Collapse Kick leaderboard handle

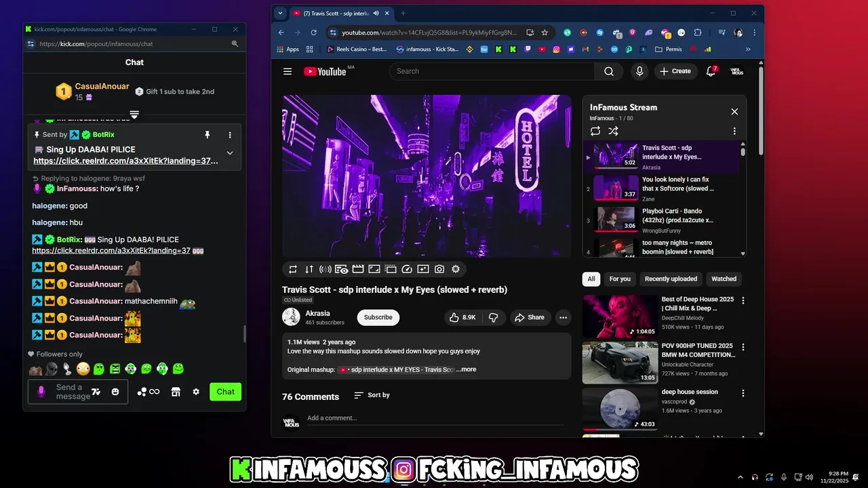pos(134,115)
